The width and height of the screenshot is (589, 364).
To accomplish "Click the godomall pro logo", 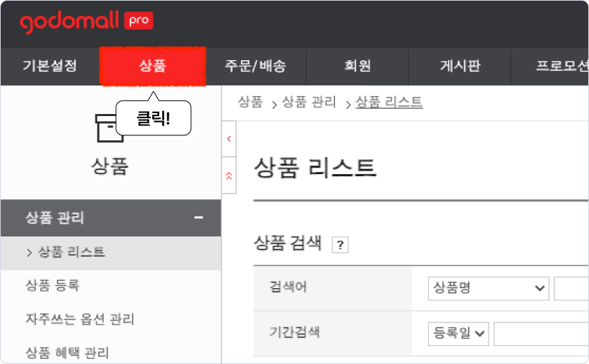I will [87, 22].
